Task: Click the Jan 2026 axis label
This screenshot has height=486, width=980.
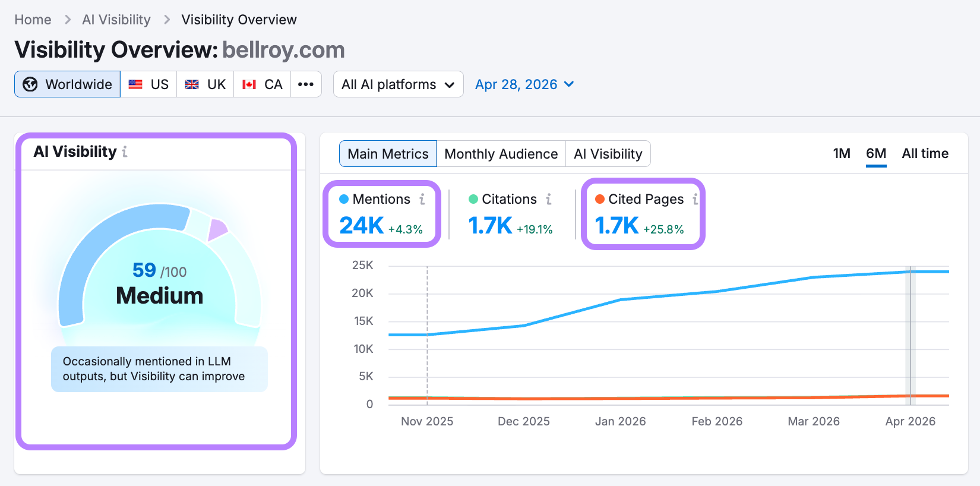Action: tap(621, 421)
